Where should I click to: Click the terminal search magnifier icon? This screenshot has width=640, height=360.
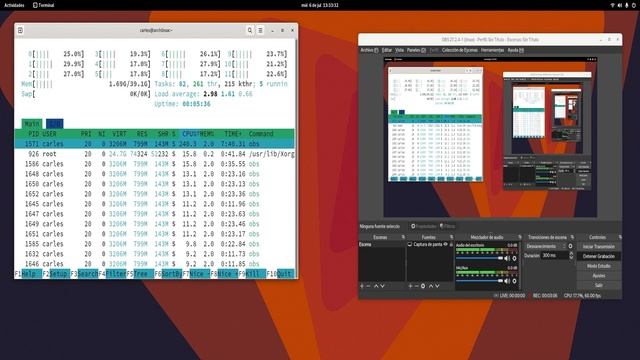click(250, 30)
